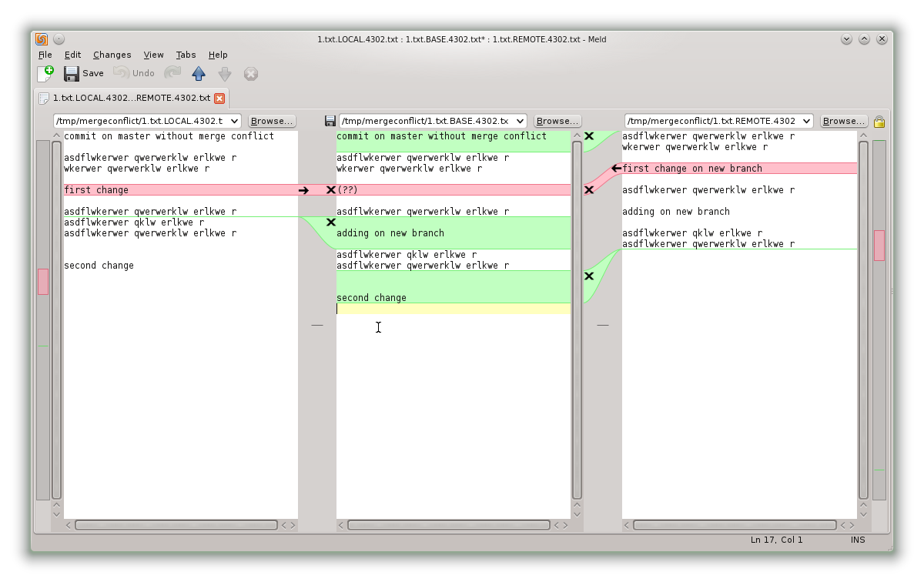Click 'commit on master without merge conflict' in left pane
924x582 pixels.
169,136
